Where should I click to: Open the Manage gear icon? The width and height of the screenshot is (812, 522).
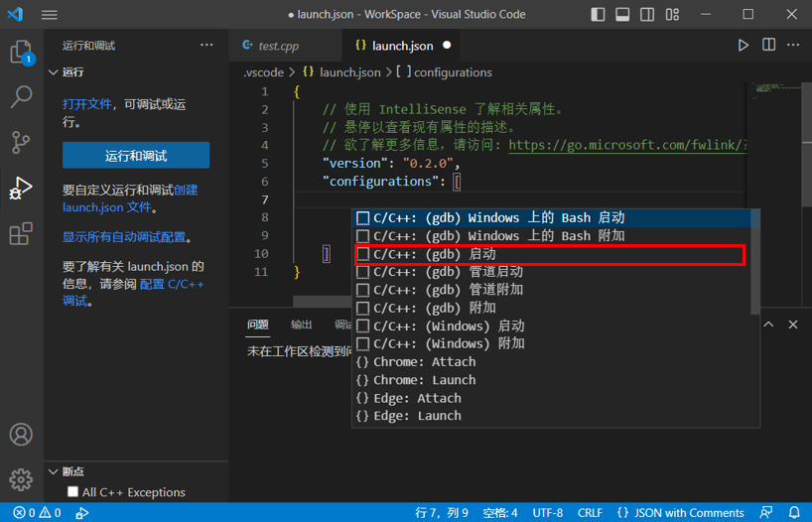tap(21, 479)
